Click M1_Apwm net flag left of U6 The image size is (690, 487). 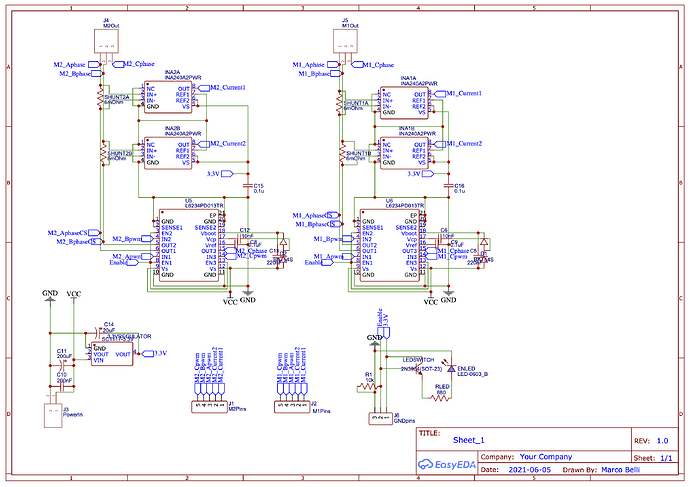pyautogui.click(x=334, y=256)
